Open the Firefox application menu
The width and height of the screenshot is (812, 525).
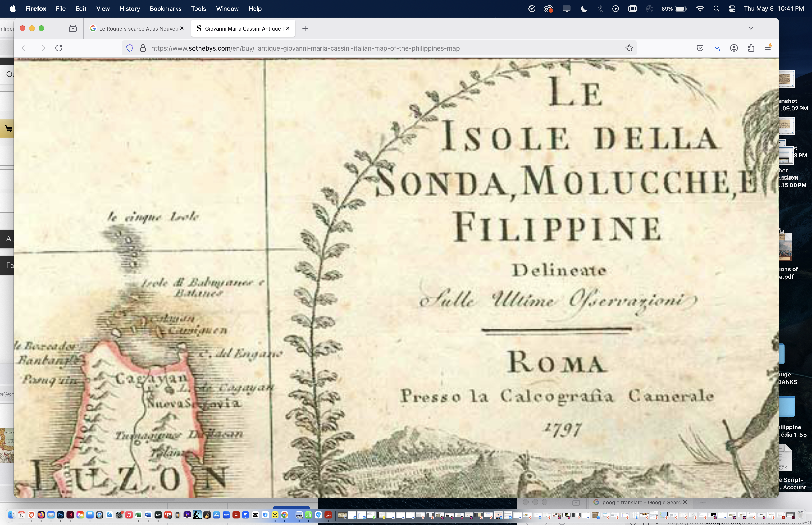pyautogui.click(x=36, y=8)
